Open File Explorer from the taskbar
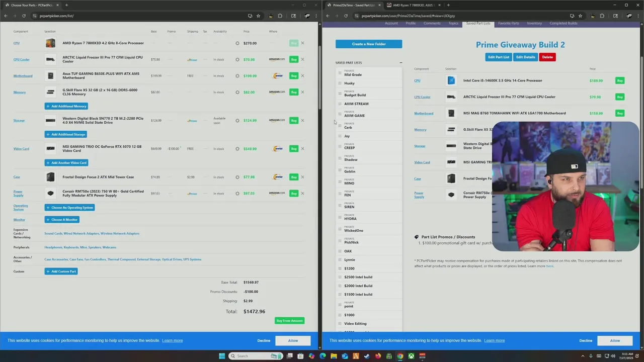 [x=334, y=356]
